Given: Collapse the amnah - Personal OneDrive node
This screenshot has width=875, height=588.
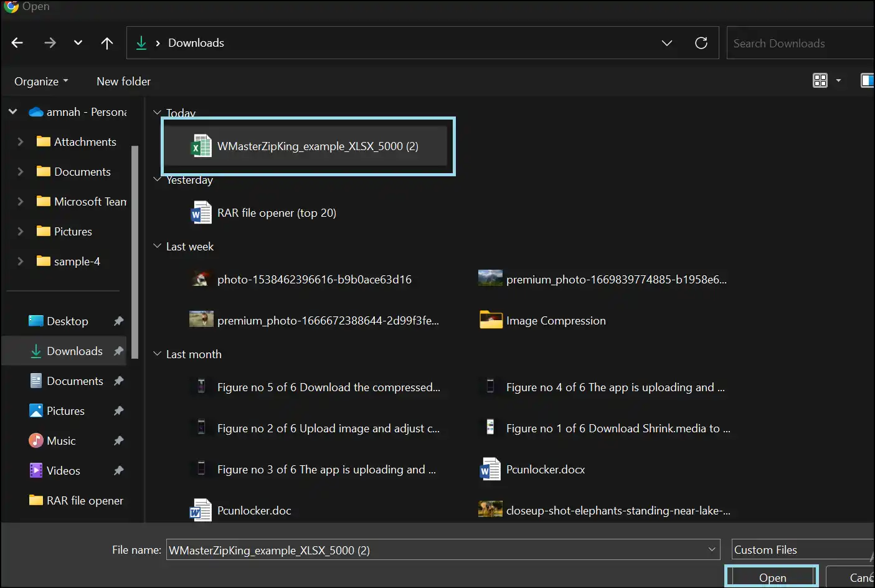Looking at the screenshot, I should tap(12, 112).
